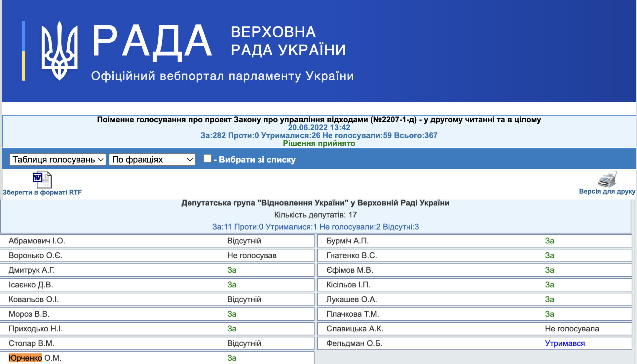Click 'Відсутній' status of Абрамович

(x=244, y=241)
